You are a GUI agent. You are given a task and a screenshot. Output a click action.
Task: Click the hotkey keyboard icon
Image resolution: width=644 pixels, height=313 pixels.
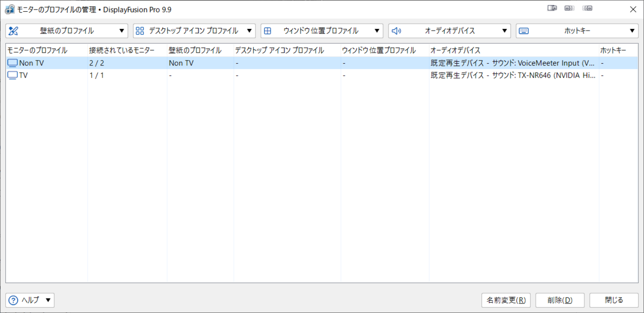[x=523, y=31]
